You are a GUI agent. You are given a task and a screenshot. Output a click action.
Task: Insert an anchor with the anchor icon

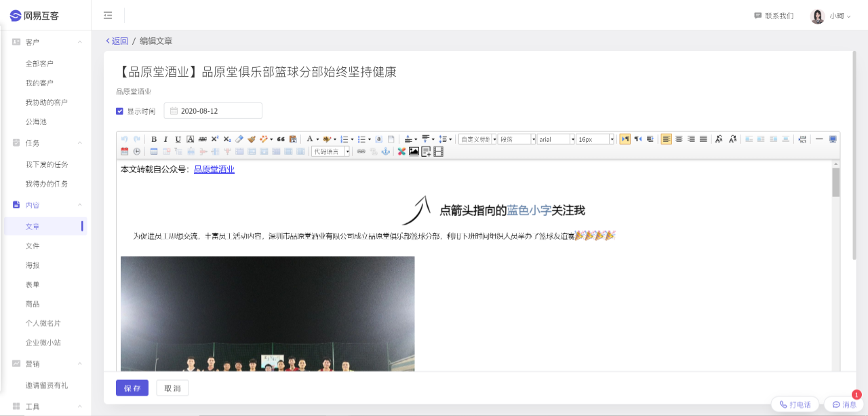click(x=386, y=151)
